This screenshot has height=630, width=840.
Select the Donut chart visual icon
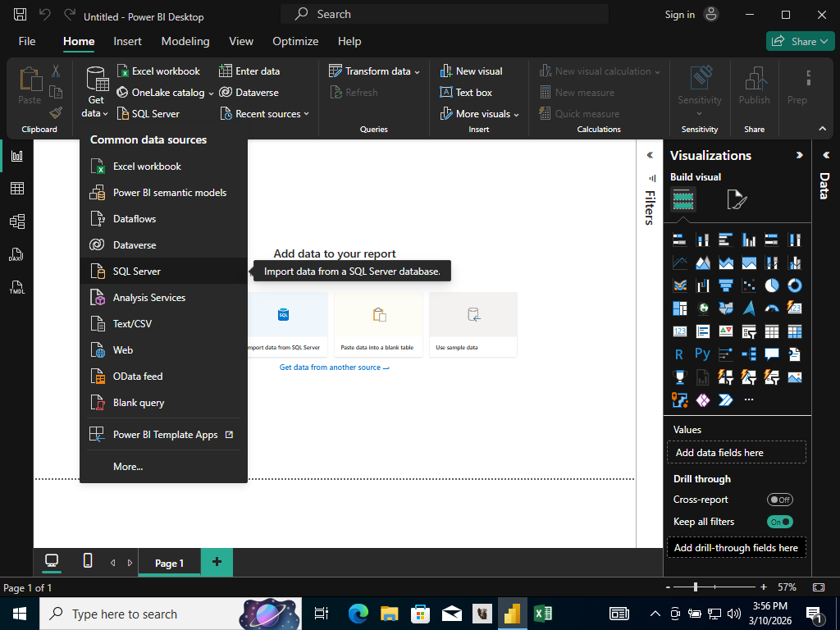794,285
